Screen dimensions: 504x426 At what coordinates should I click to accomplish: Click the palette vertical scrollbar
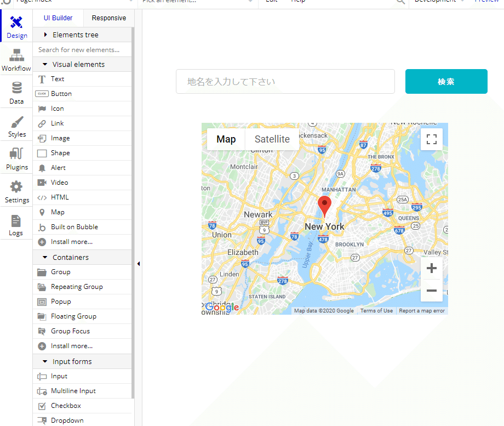[x=133, y=212]
